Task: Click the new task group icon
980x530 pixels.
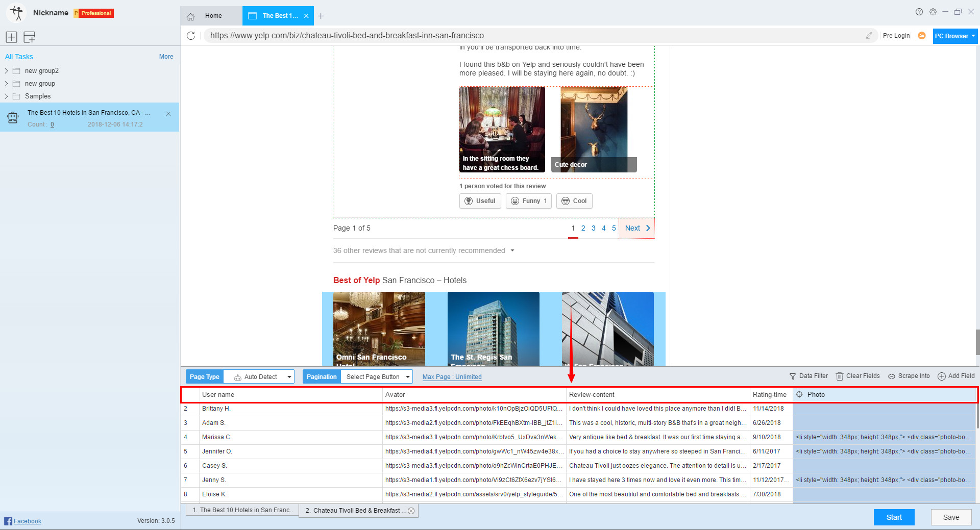Action: (x=30, y=37)
